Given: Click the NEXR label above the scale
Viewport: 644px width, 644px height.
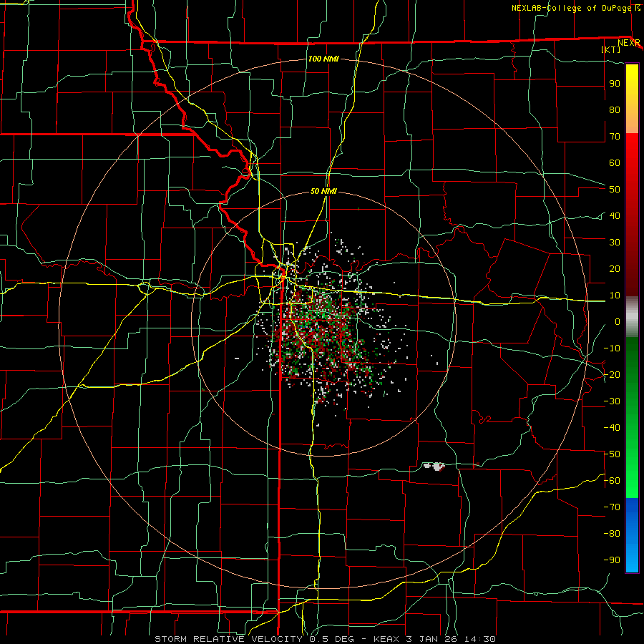Looking at the screenshot, I should (628, 43).
